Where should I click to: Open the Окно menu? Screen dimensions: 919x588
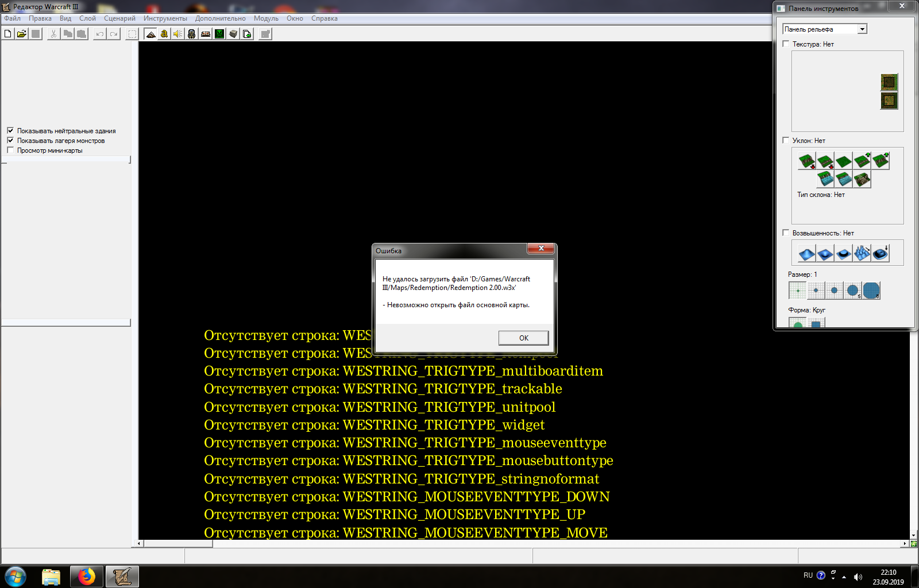click(x=295, y=18)
